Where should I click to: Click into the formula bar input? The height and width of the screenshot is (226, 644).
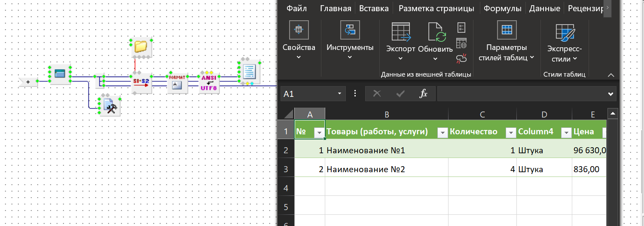pyautogui.click(x=521, y=93)
